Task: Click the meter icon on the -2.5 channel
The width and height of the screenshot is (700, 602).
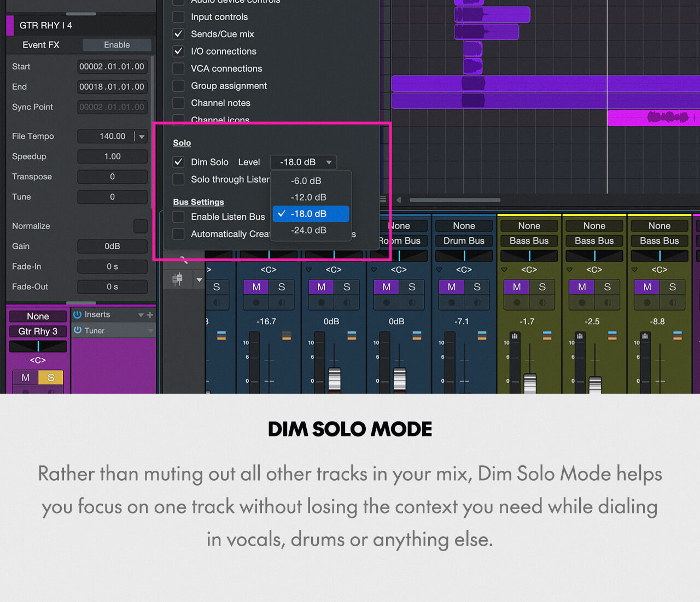Action: (x=580, y=336)
